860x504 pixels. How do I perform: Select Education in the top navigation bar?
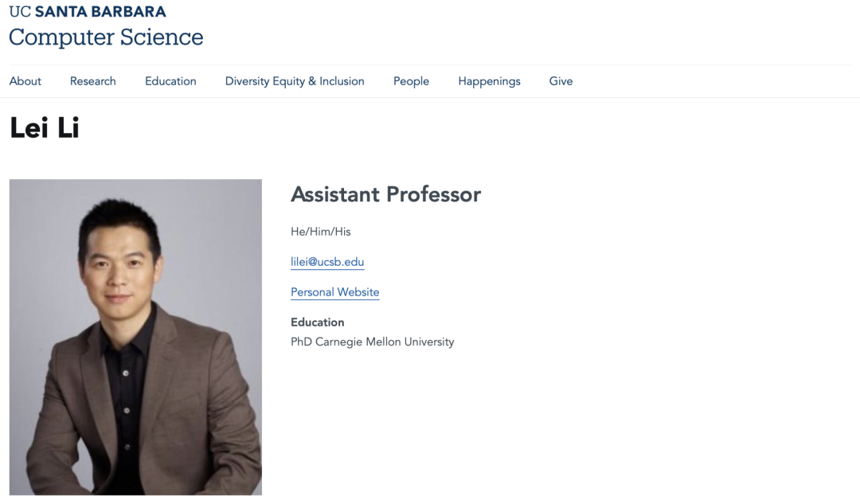[170, 81]
